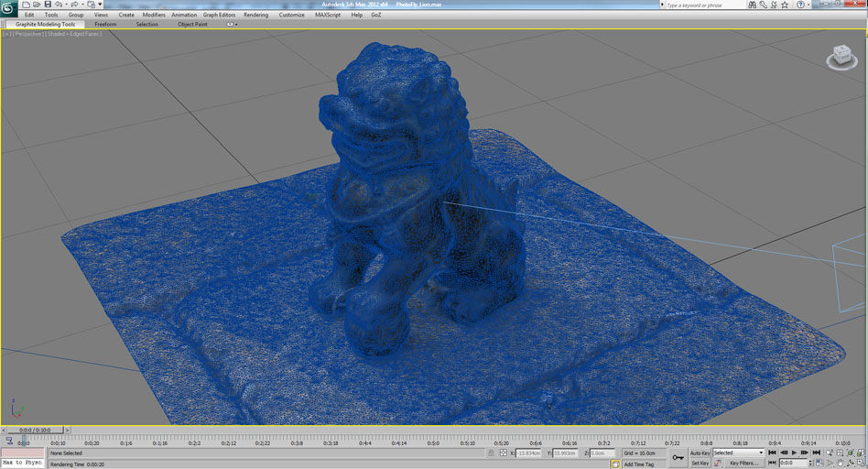Click the Previous Frame button
Screen dimensions: 868x469
tap(783, 453)
